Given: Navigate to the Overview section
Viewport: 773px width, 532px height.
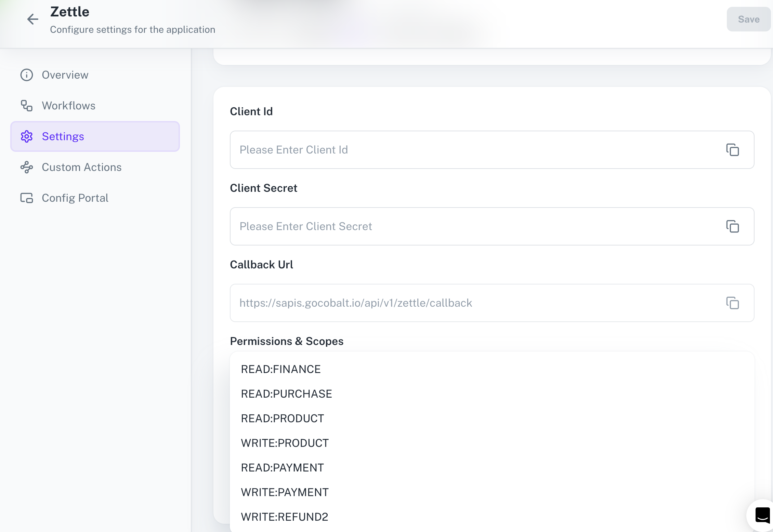Looking at the screenshot, I should click(x=65, y=75).
